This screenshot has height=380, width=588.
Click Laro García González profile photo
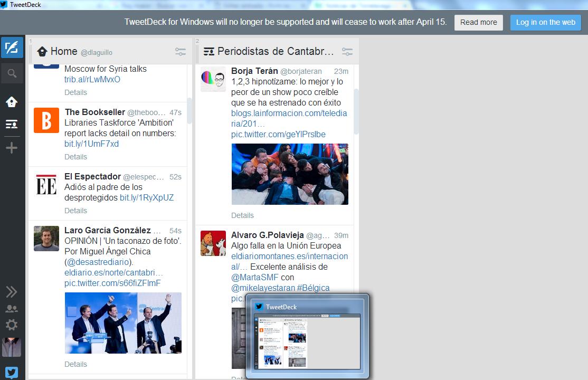[46, 238]
